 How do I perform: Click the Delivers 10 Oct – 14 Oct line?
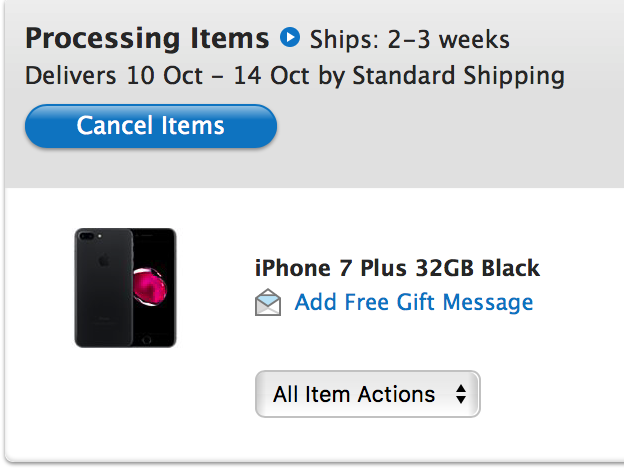click(295, 76)
